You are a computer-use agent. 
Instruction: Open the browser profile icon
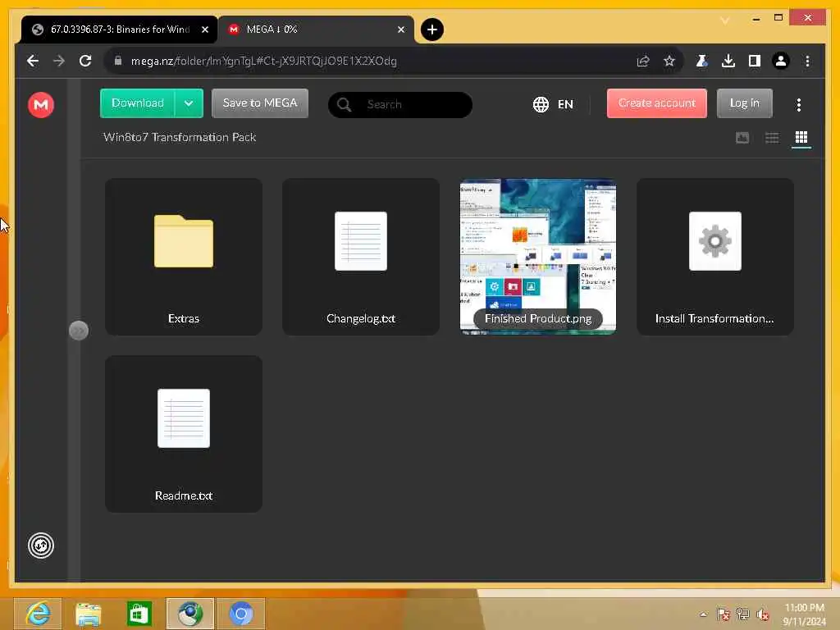point(781,61)
